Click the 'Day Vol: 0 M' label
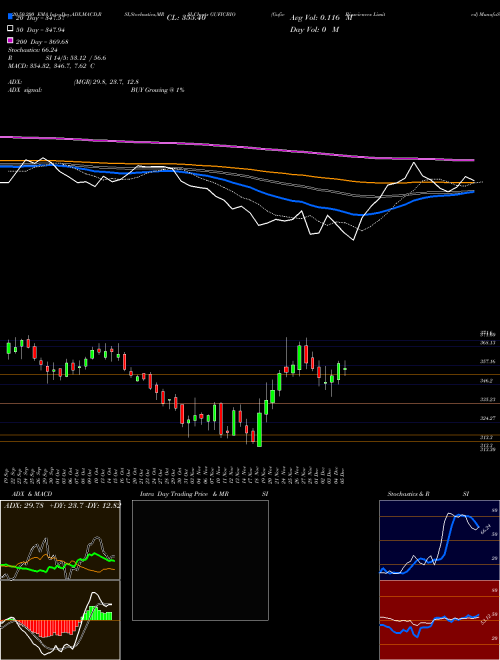Screen dimensions: 500x660 314,29
